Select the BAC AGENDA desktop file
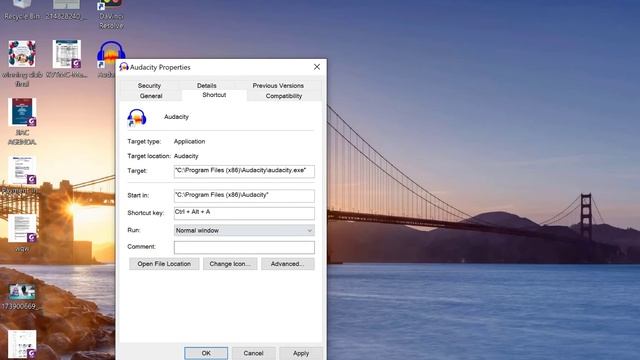The height and width of the screenshot is (360, 640). [22, 122]
